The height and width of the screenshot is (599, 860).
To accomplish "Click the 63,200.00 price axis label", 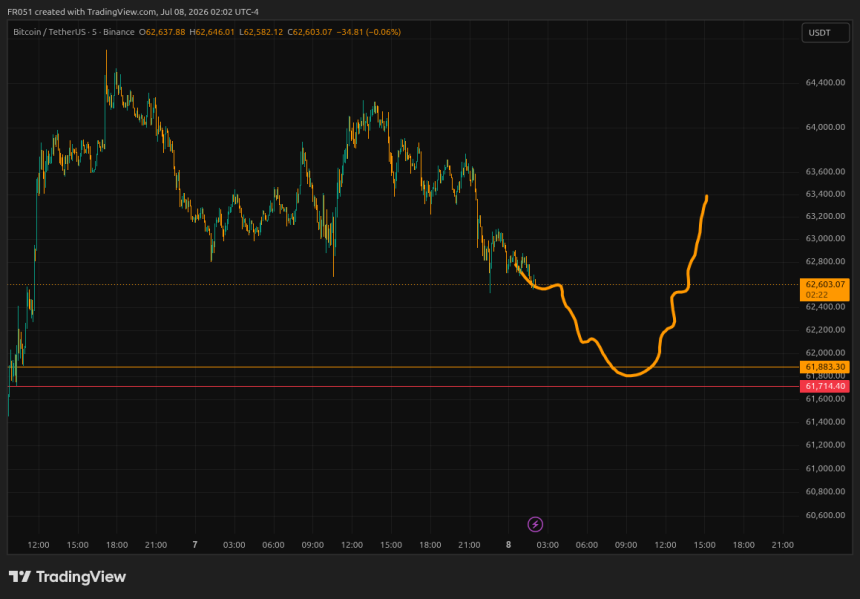I will click(825, 216).
